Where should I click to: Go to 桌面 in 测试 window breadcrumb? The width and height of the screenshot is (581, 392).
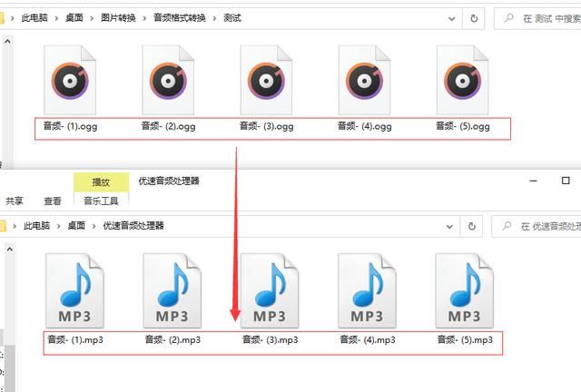click(x=74, y=18)
